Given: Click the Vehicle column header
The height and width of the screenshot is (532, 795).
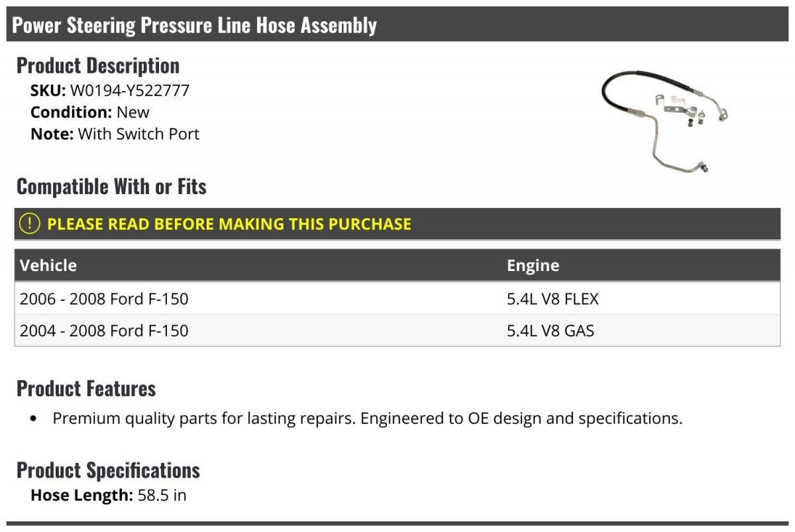Looking at the screenshot, I should (48, 266).
